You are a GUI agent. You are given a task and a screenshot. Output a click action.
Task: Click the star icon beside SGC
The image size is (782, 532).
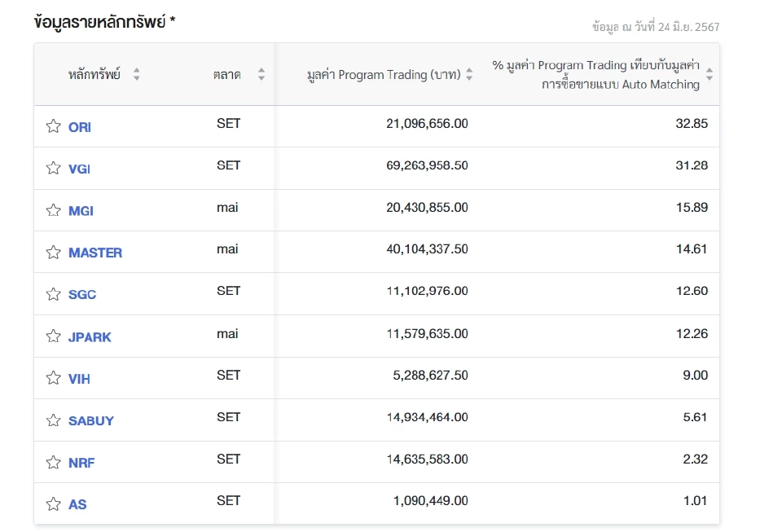coord(53,293)
